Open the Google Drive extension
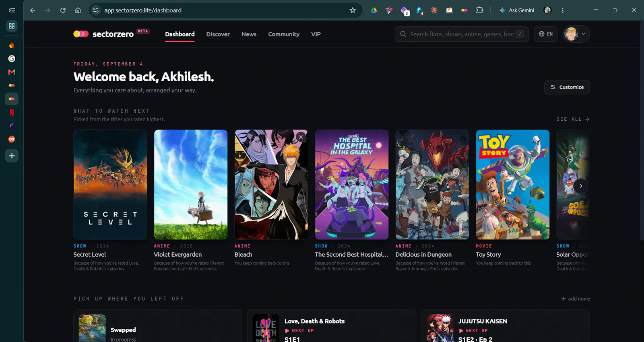Screen dimensions: 644x342 click(x=374, y=10)
